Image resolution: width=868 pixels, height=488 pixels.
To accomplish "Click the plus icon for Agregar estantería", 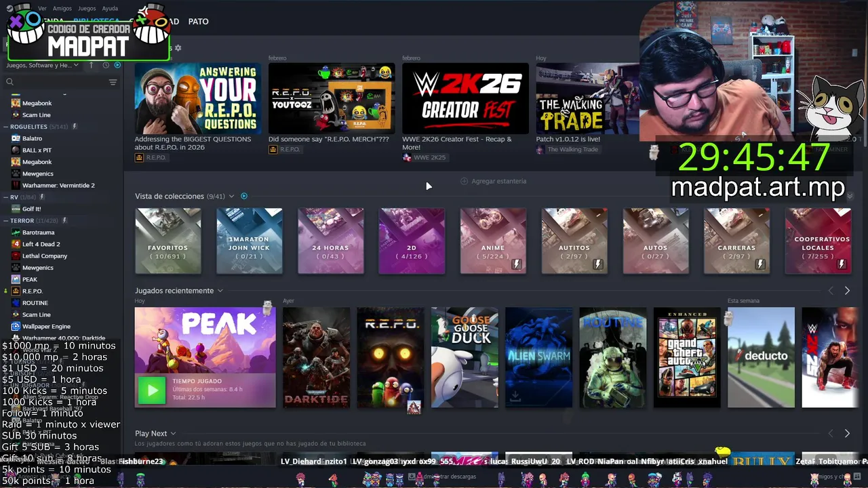I will tap(464, 181).
